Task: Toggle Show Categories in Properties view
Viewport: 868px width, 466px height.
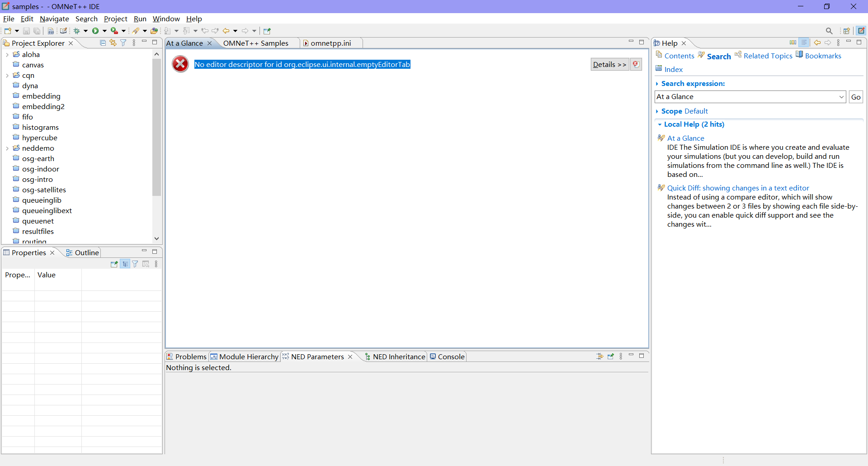Action: click(x=125, y=264)
